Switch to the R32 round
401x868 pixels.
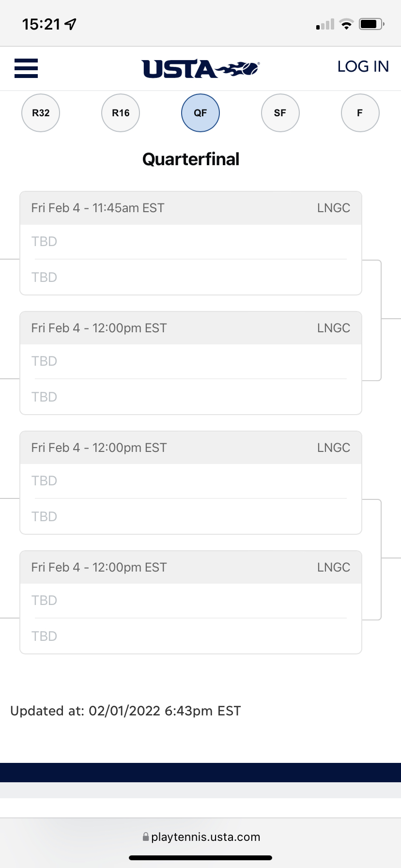(41, 113)
